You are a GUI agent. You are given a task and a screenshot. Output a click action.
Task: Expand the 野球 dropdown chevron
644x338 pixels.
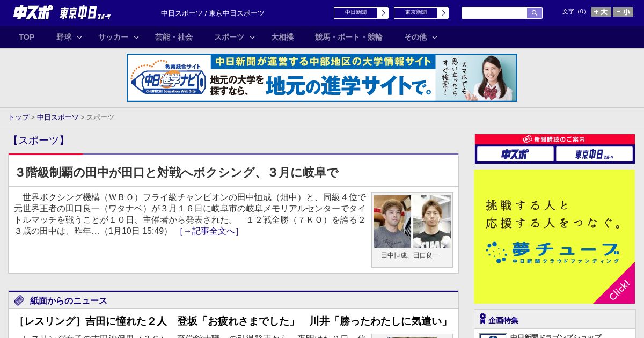click(79, 37)
